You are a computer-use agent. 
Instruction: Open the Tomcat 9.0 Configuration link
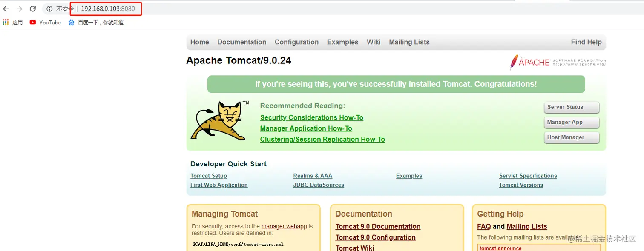(x=376, y=237)
